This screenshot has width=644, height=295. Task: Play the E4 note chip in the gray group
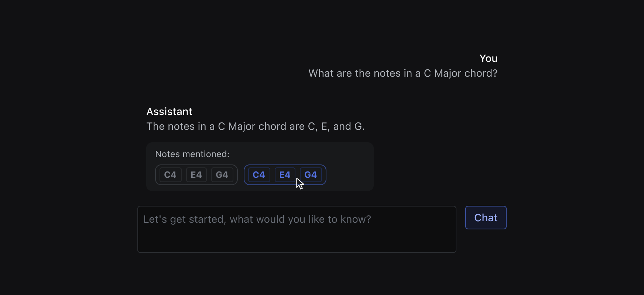(x=196, y=174)
